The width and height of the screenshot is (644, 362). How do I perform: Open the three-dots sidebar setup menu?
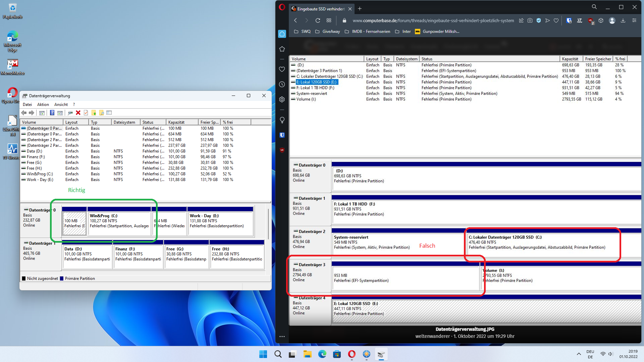pos(282,336)
